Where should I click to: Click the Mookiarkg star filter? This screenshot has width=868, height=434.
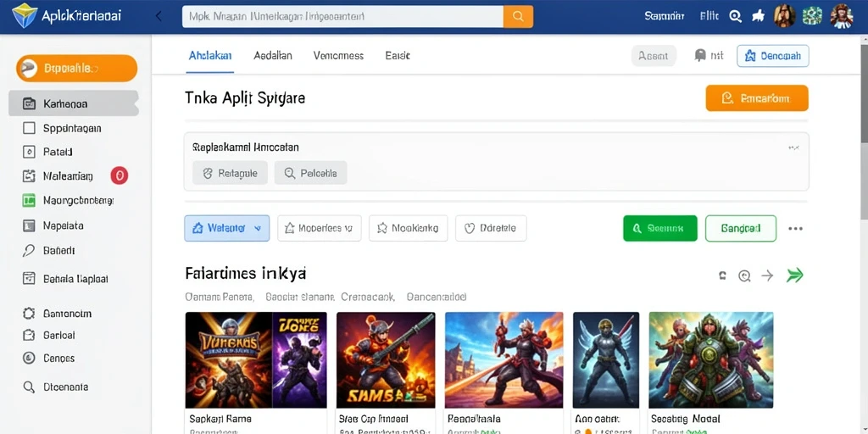[x=408, y=228]
